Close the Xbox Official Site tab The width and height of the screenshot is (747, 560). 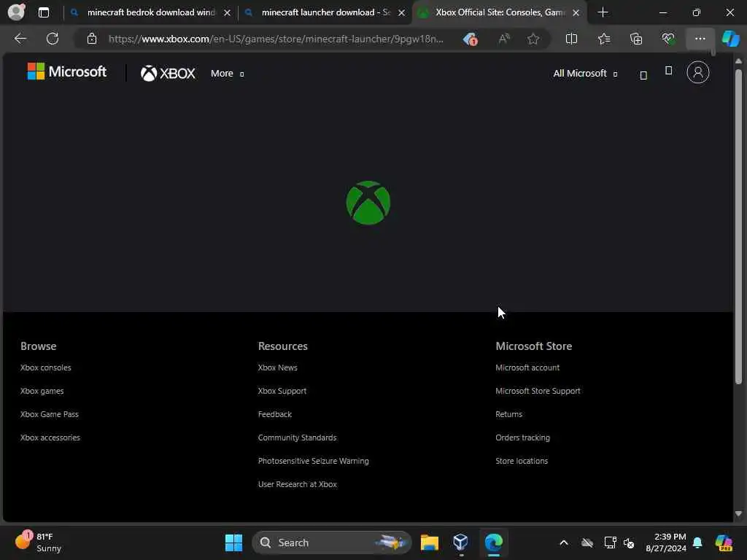pyautogui.click(x=576, y=13)
